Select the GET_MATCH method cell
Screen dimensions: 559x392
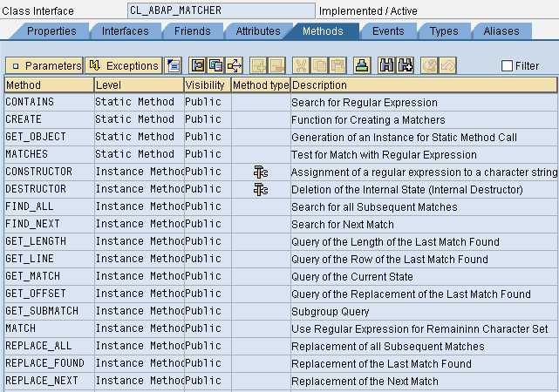coord(49,277)
